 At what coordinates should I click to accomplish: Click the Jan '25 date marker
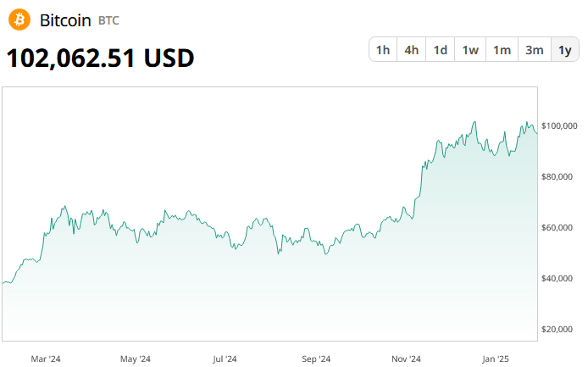[496, 359]
